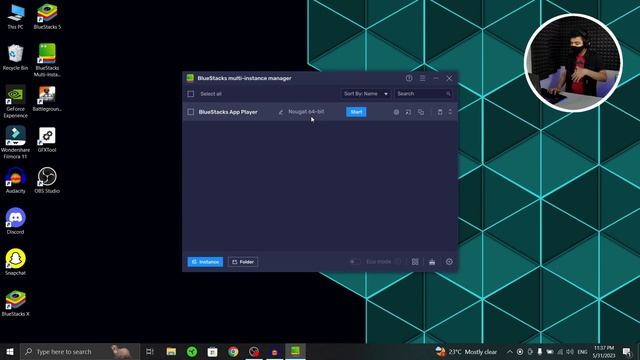Clone the App Player instance icon
The height and width of the screenshot is (360, 640).
421,112
